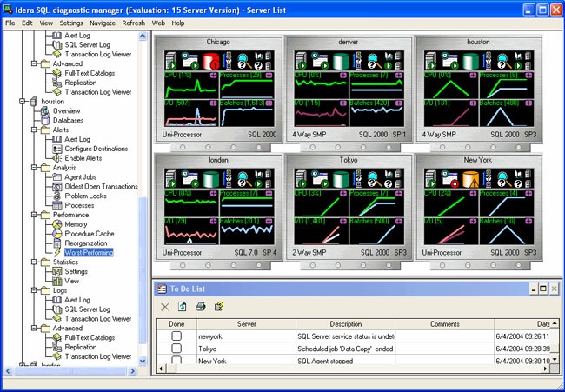565x392 pixels.
Task: Open the Web menu
Action: click(x=158, y=23)
